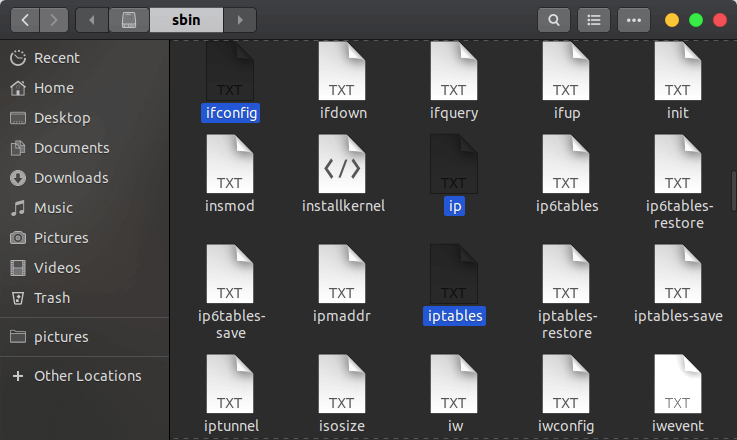Go back to the previous folder
Screen dimensions: 737x440
[25, 20]
